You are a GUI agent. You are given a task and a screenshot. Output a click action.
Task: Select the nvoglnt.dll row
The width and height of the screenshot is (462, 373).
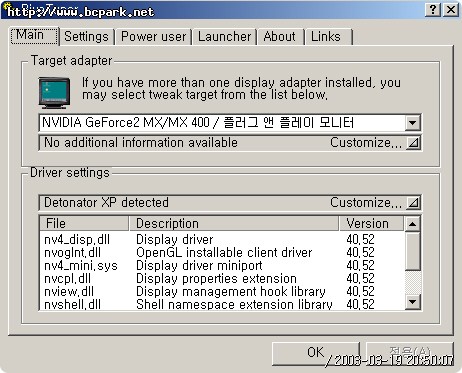click(222, 252)
